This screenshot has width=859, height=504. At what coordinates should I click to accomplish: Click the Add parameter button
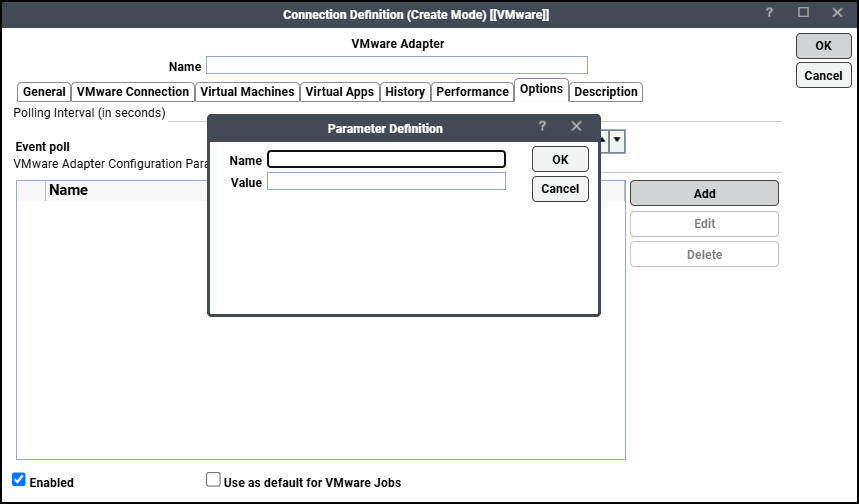tap(704, 193)
